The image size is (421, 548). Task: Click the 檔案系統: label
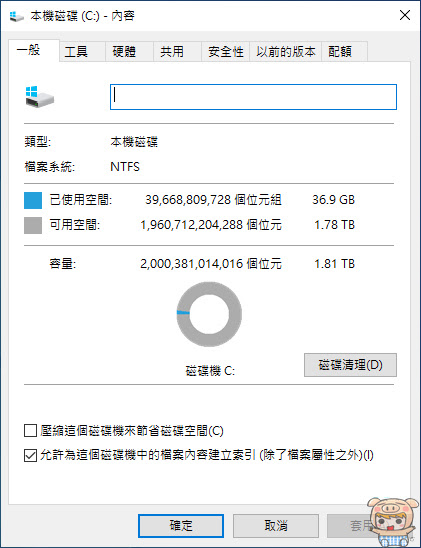(x=50, y=167)
